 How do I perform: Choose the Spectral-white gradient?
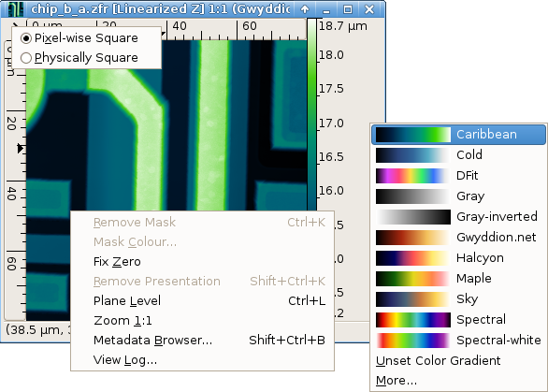coord(458,341)
